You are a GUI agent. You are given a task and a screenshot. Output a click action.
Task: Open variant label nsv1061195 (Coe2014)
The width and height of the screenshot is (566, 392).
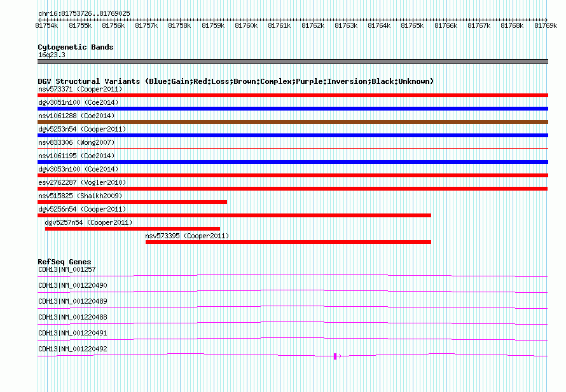pos(76,156)
